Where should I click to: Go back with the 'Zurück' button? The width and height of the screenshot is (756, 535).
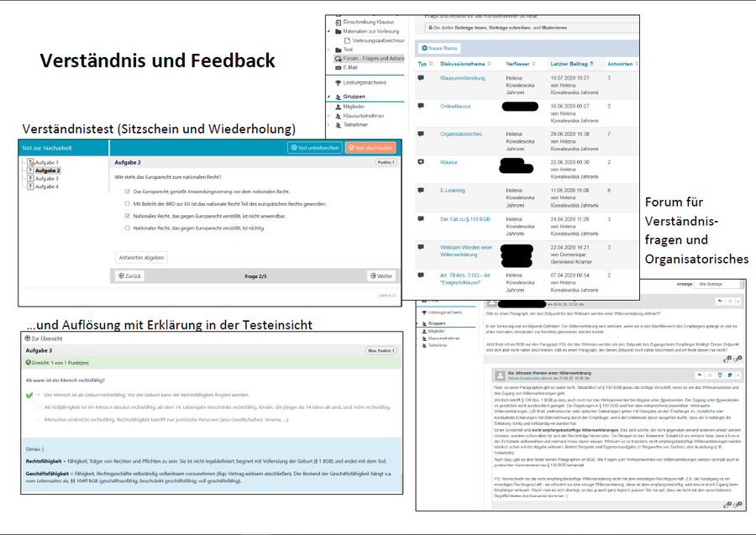point(129,275)
